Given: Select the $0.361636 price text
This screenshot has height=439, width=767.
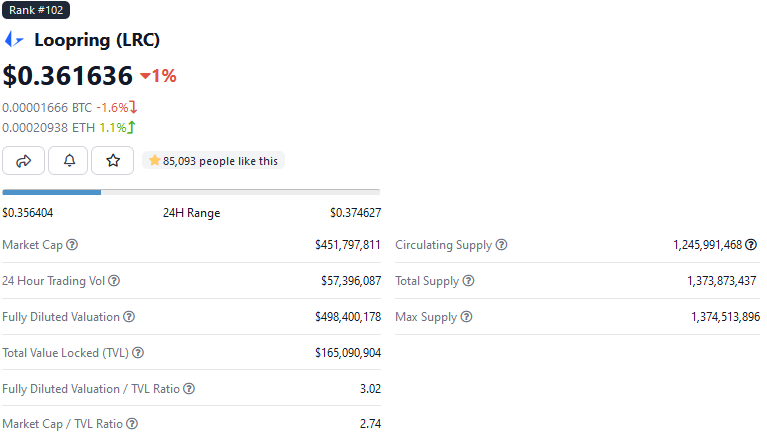Looking at the screenshot, I should pyautogui.click(x=68, y=76).
